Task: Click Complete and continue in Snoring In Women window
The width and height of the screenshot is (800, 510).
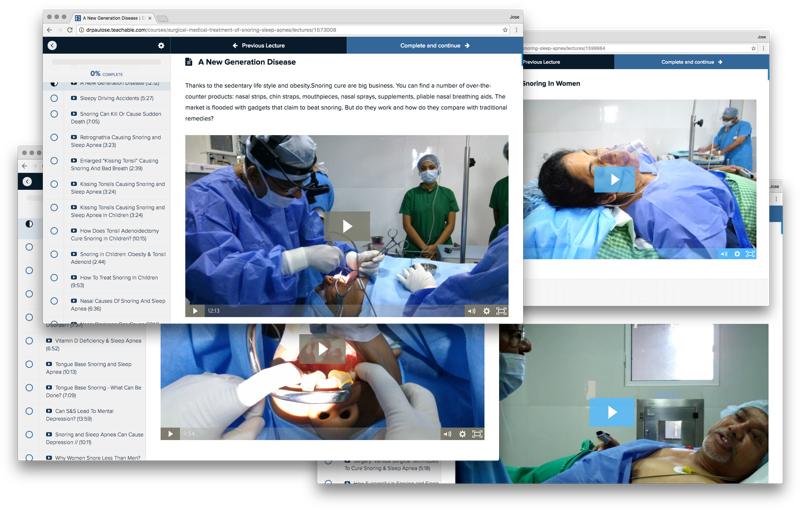Action: point(691,62)
